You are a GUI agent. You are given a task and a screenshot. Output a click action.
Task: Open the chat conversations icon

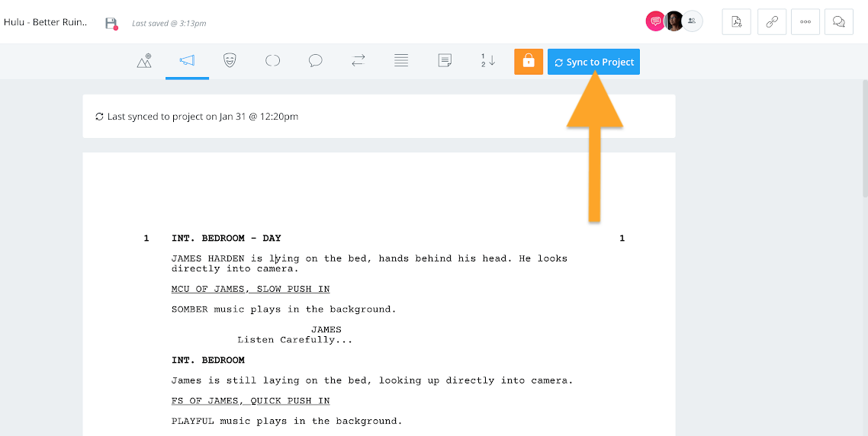pos(839,22)
